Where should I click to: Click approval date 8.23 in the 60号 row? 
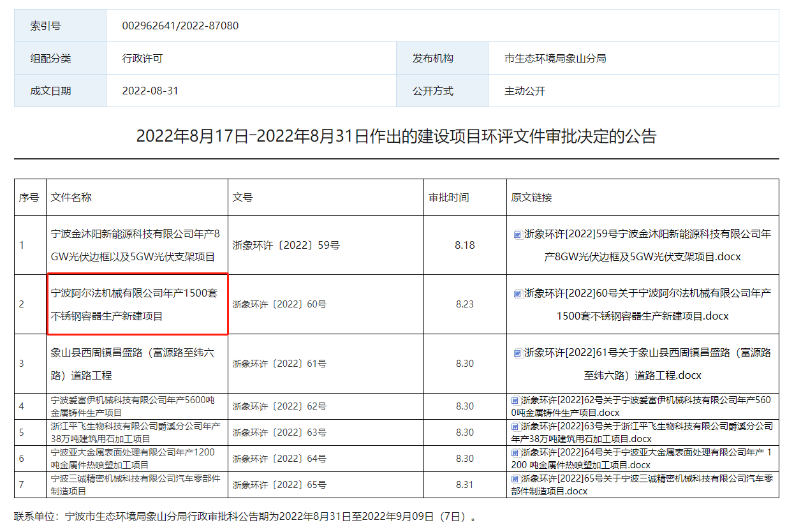[465, 304]
